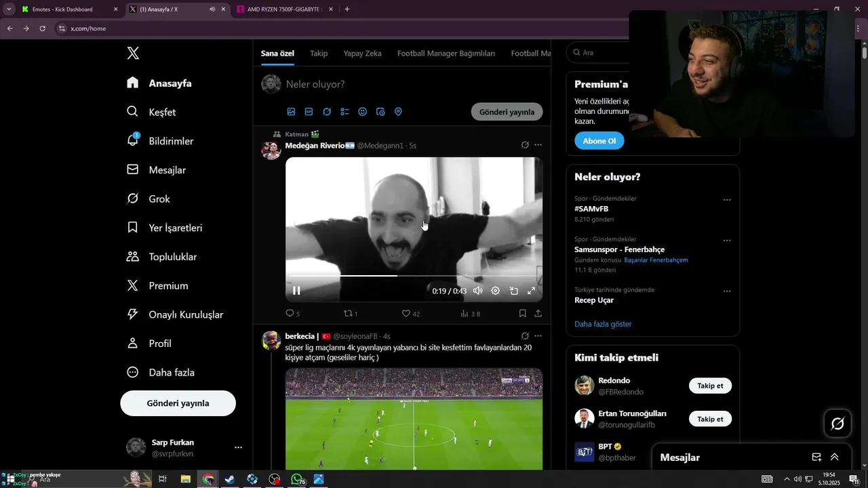Switch to Sana özel tab
This screenshot has height=488, width=868.
[277, 54]
